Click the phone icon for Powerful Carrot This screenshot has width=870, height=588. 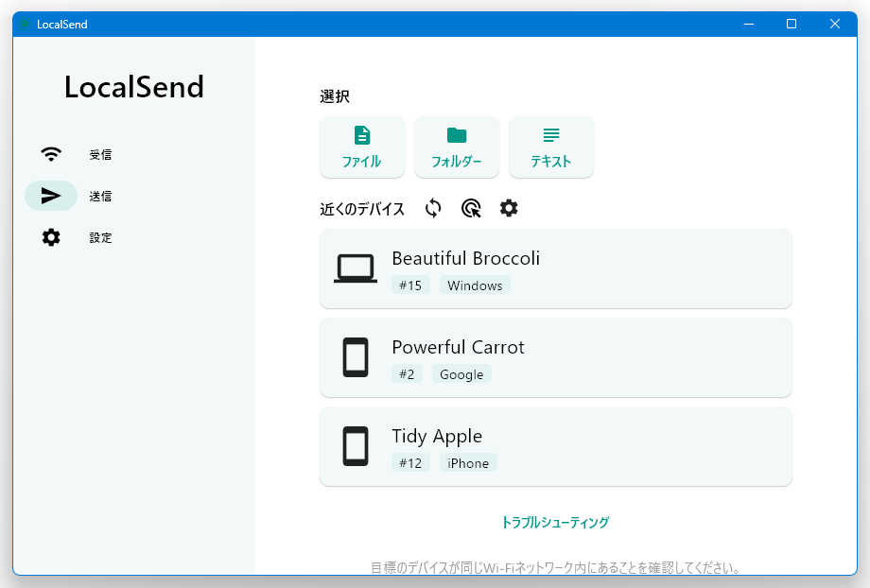click(356, 357)
